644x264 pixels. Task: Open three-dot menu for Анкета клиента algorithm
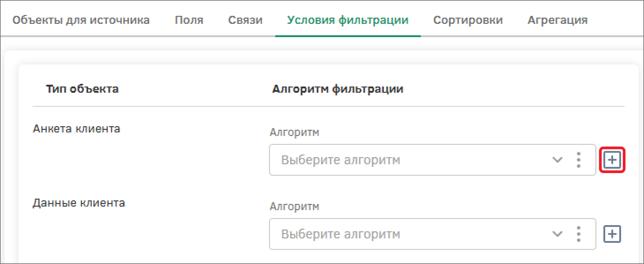(578, 160)
